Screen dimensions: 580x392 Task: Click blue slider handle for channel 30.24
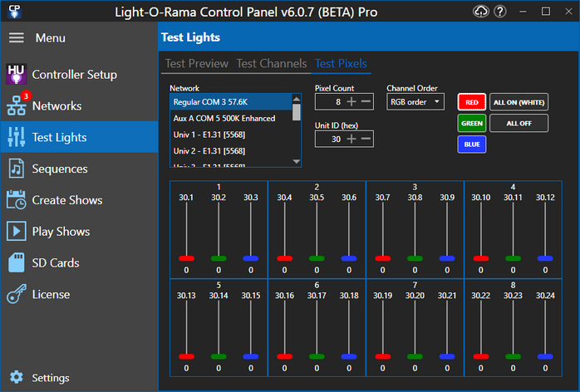click(x=545, y=356)
